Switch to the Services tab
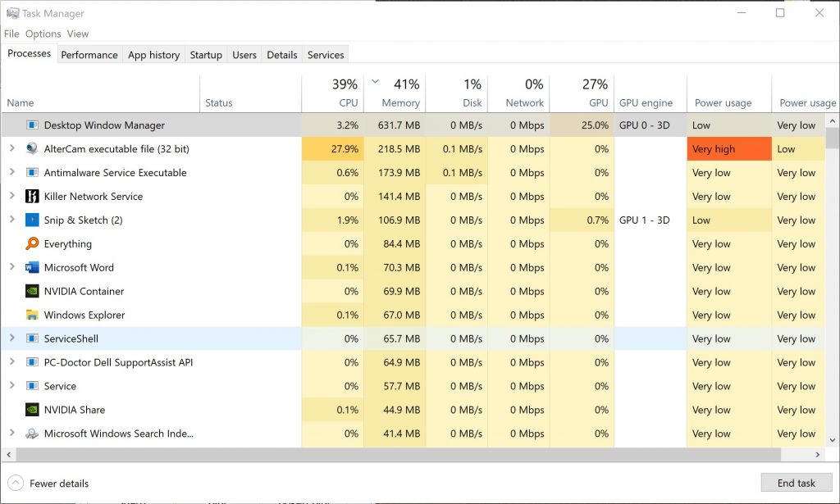 (x=326, y=55)
